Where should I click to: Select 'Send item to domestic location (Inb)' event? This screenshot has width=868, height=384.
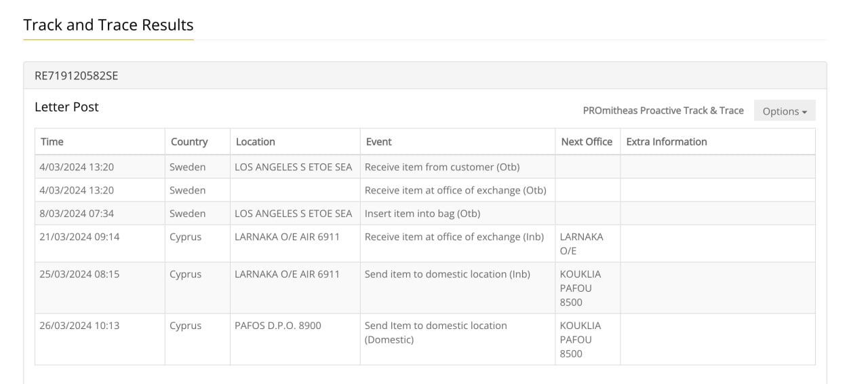coord(448,274)
